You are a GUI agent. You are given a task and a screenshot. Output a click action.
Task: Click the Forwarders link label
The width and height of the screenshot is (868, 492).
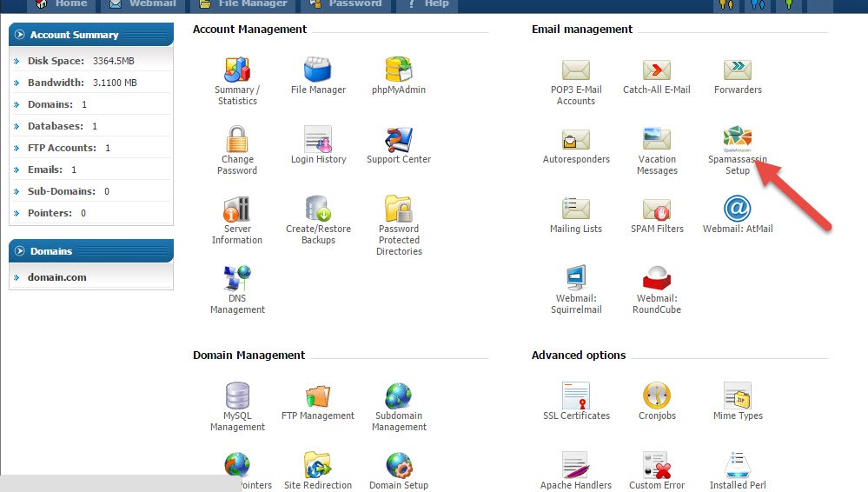tap(738, 90)
